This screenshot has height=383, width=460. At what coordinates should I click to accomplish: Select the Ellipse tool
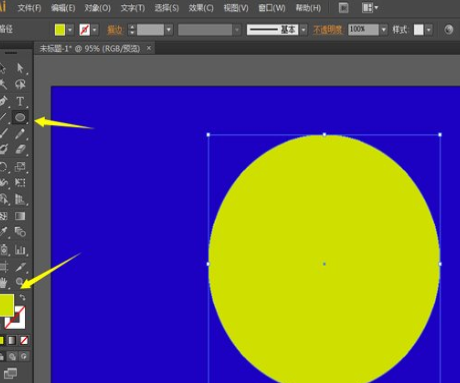click(20, 117)
